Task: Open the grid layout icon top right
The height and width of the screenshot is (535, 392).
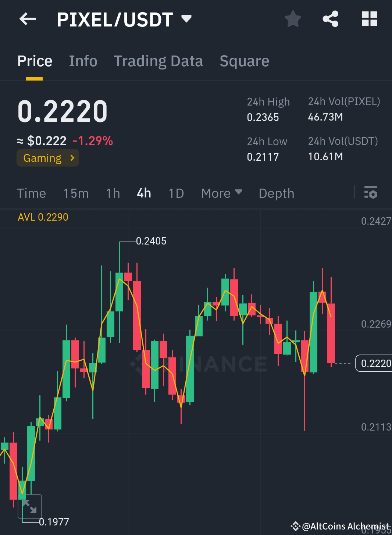Action: (x=369, y=19)
